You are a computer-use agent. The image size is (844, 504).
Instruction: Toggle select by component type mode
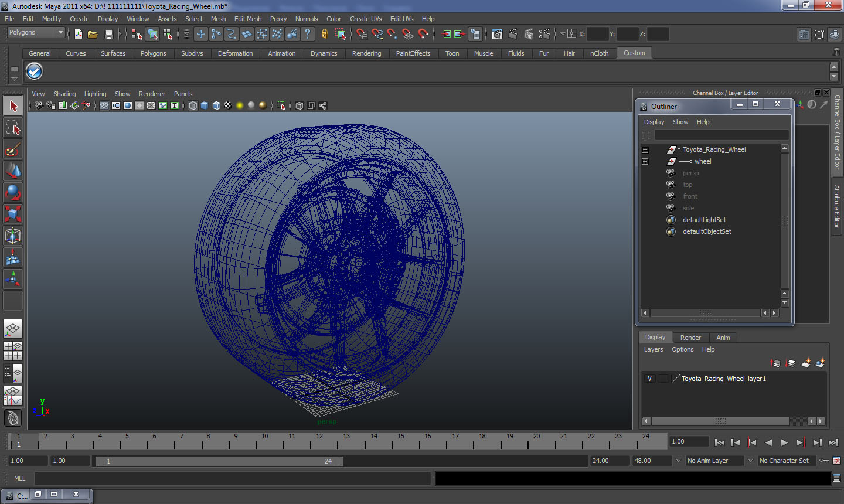[x=168, y=34]
